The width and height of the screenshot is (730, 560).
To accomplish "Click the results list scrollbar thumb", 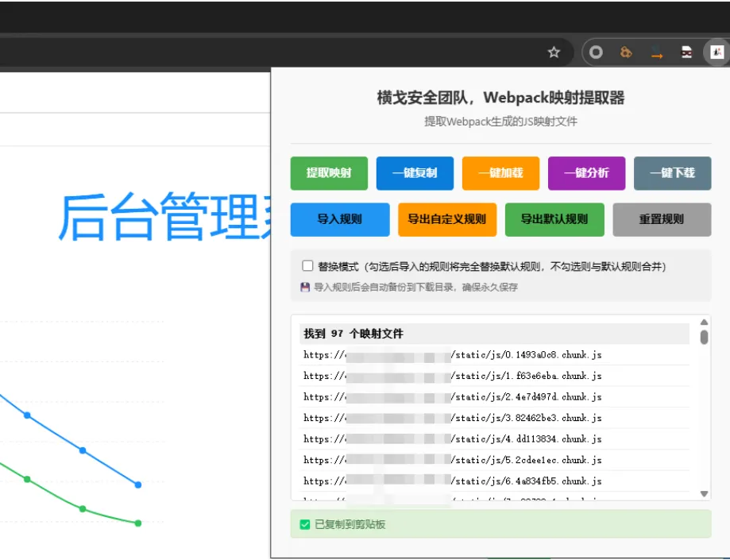I will pos(704,337).
